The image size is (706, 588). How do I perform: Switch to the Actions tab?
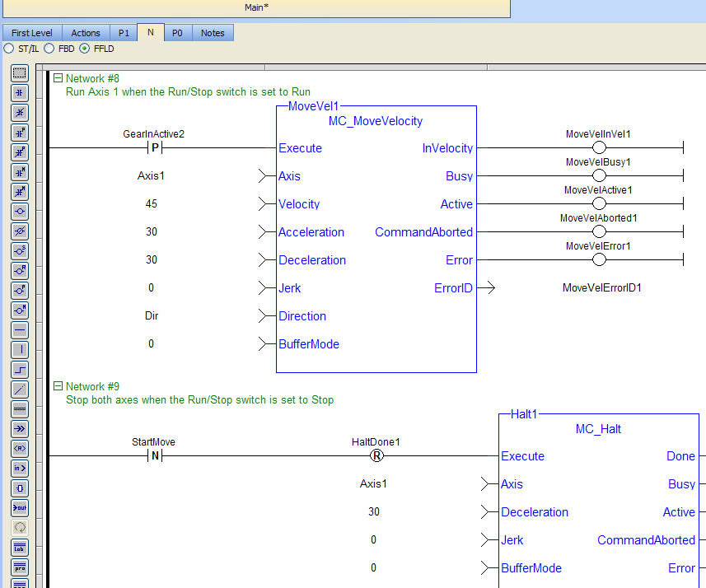86,33
